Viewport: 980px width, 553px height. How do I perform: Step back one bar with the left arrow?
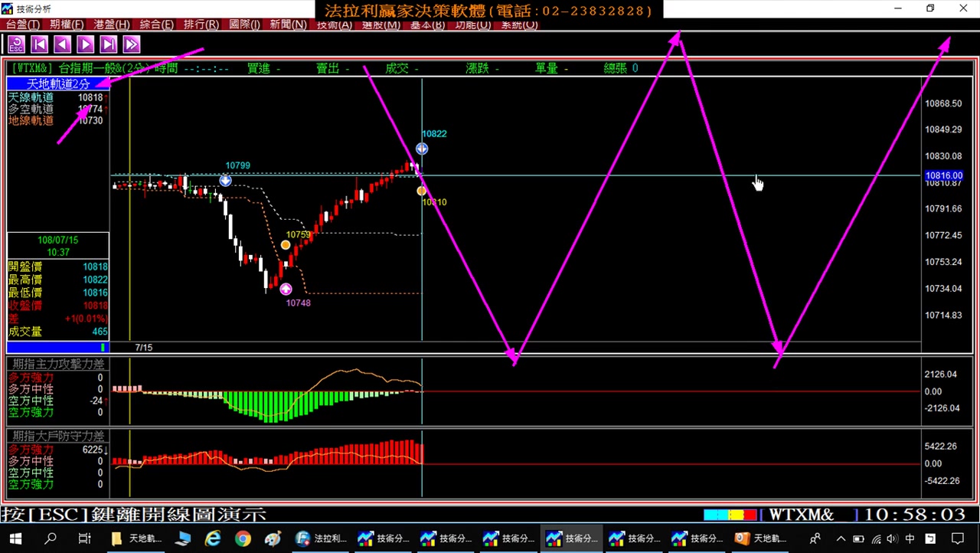click(62, 44)
